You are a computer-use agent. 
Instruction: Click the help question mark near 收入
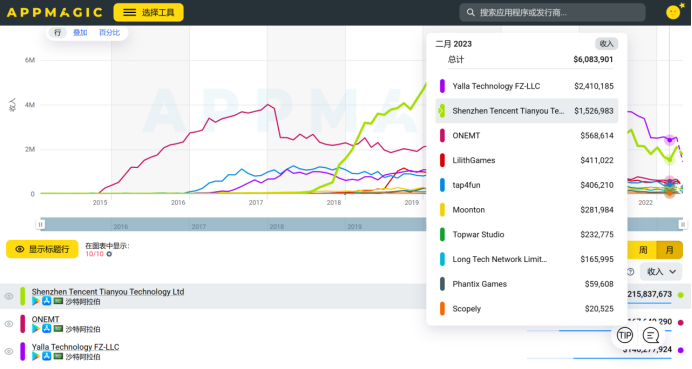point(631,272)
